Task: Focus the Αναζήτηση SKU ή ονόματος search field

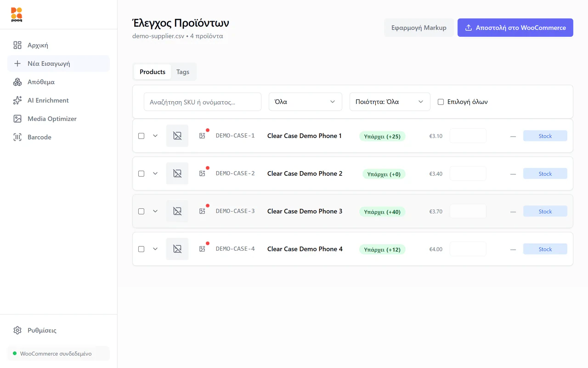Action: (203, 102)
